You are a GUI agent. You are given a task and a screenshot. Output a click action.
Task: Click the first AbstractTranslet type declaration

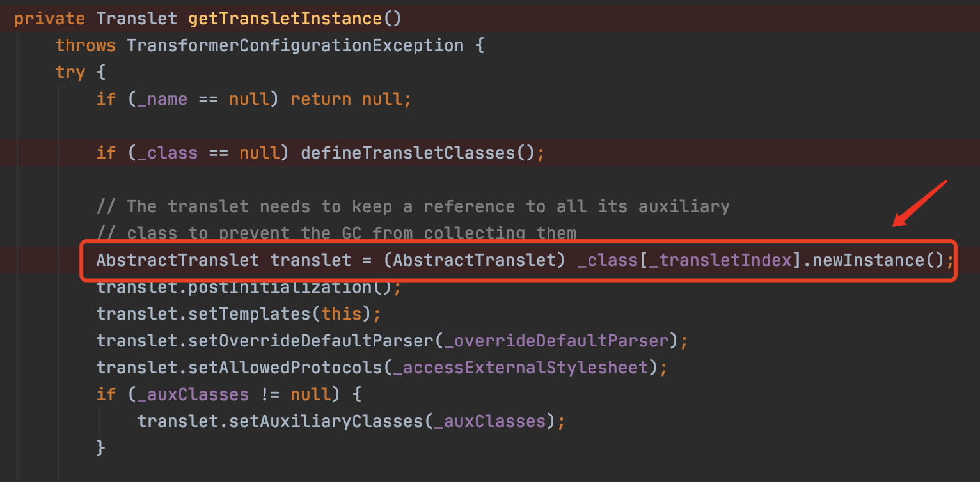point(177,260)
